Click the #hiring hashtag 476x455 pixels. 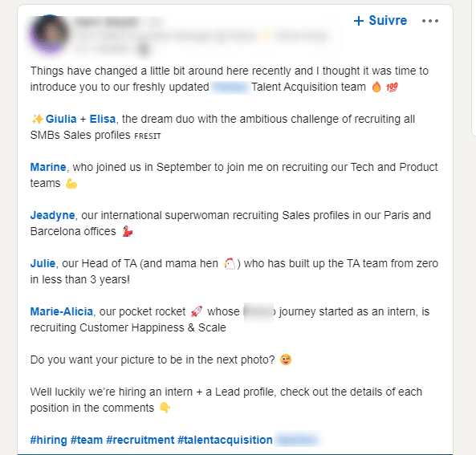pyautogui.click(x=49, y=440)
